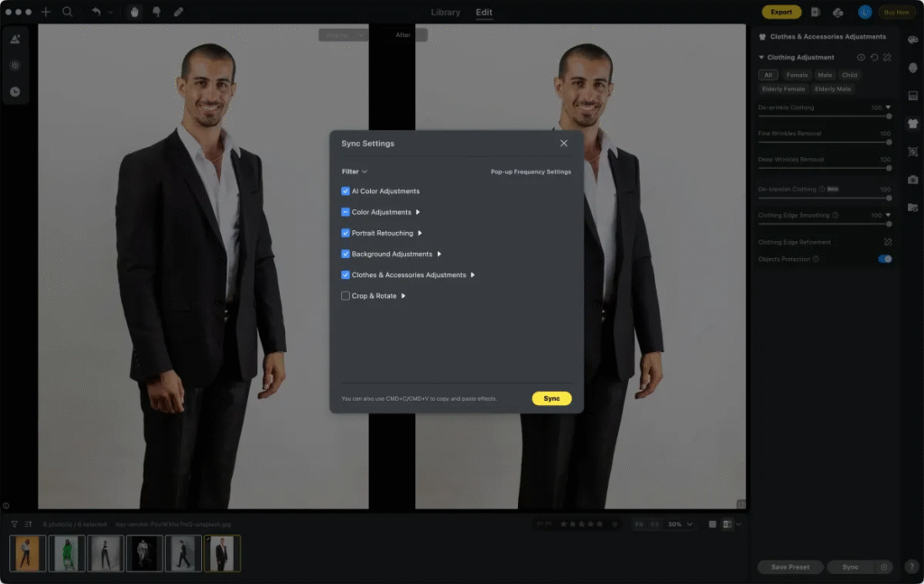Open the camera panel icon in right sidebar
Image resolution: width=924 pixels, height=584 pixels.
tap(912, 180)
